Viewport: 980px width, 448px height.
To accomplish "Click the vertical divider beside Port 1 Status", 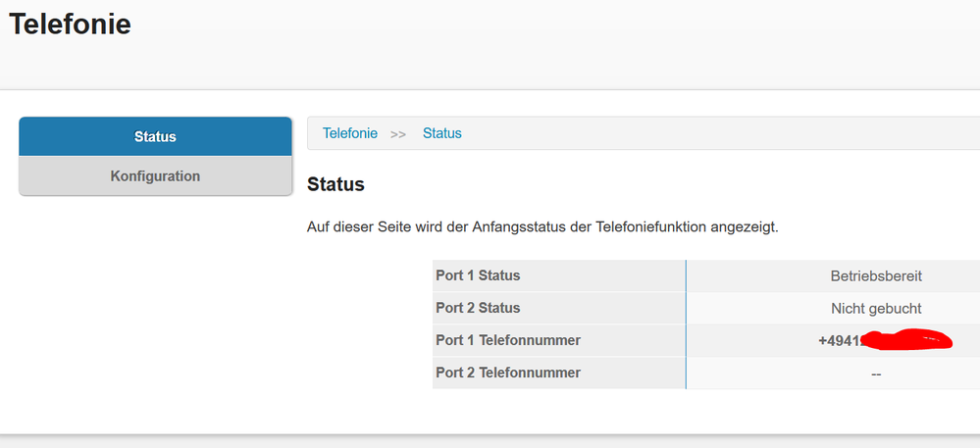I will 686,275.
